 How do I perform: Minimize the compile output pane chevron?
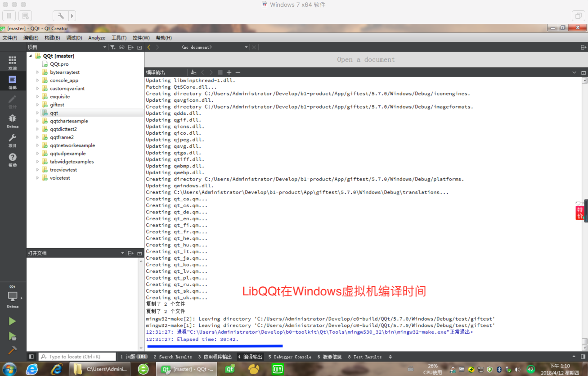pos(574,72)
